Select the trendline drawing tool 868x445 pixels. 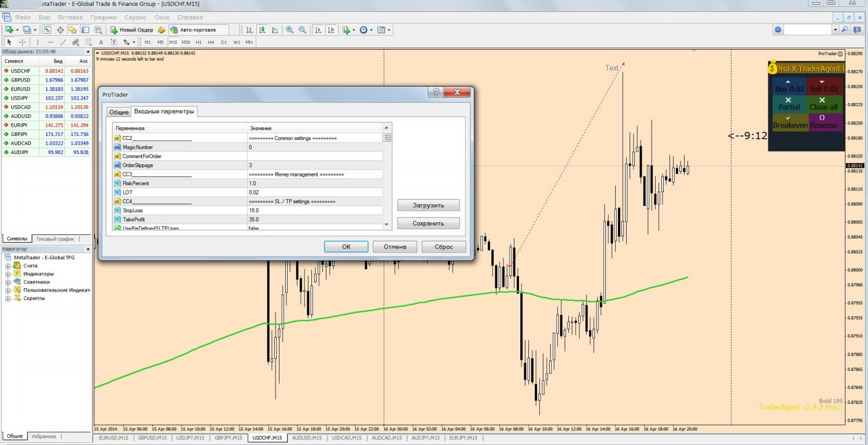[63, 42]
